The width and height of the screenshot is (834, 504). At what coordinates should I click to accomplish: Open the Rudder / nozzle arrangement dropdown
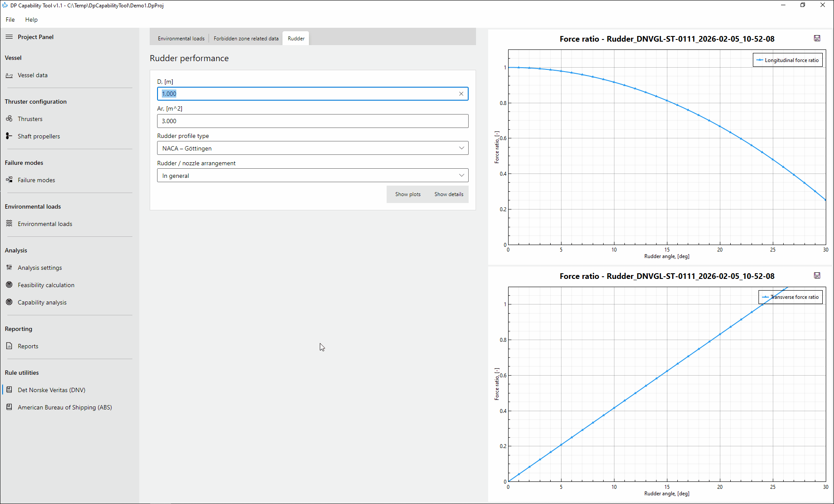(312, 176)
